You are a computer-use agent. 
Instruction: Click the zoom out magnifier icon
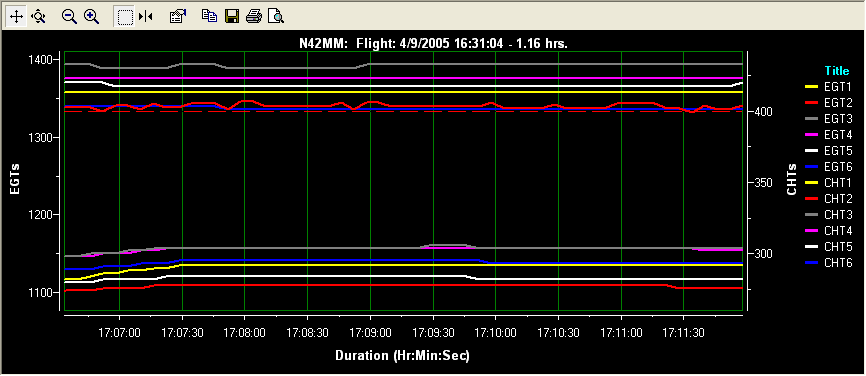tap(69, 17)
